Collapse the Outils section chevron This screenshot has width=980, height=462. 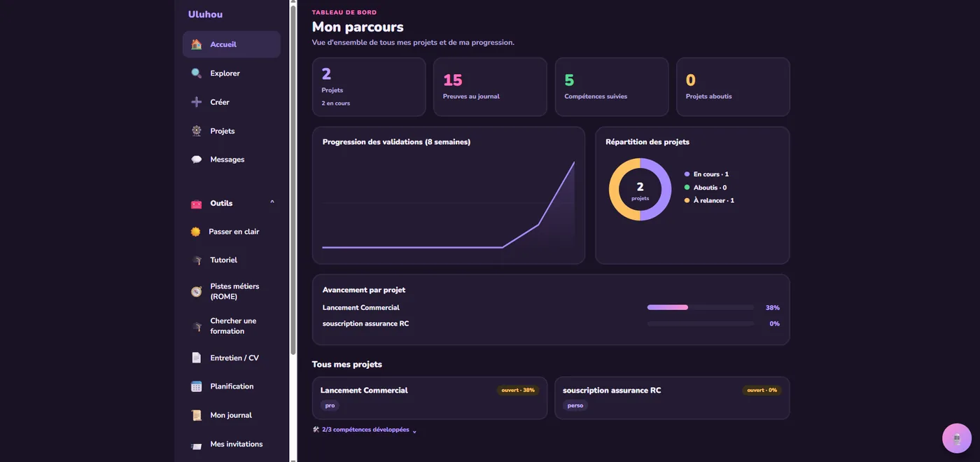pos(272,202)
